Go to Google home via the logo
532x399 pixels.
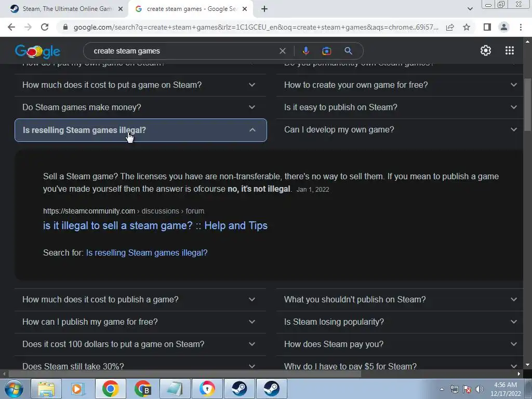coord(37,51)
